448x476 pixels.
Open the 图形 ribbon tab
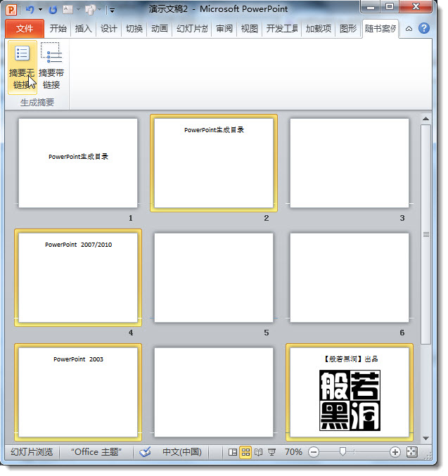click(x=348, y=29)
